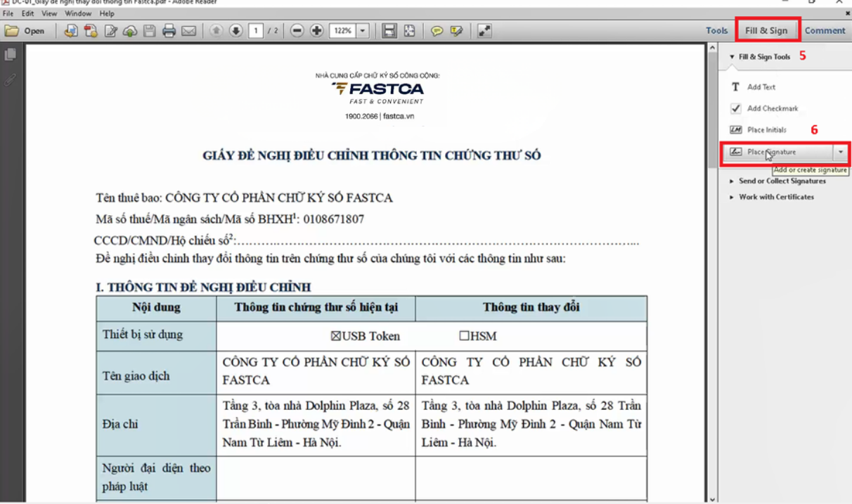This screenshot has width=852, height=504.
Task: Open the zoom percentage dropdown
Action: point(363,31)
